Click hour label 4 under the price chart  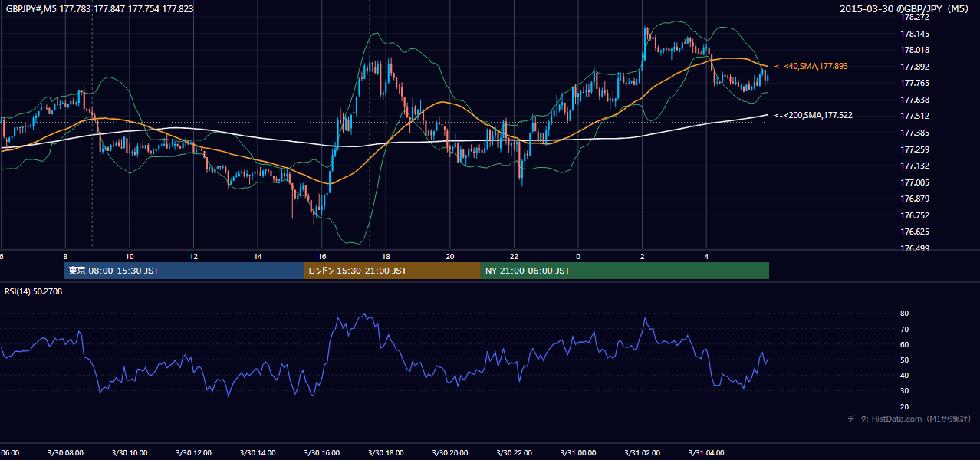pos(706,257)
